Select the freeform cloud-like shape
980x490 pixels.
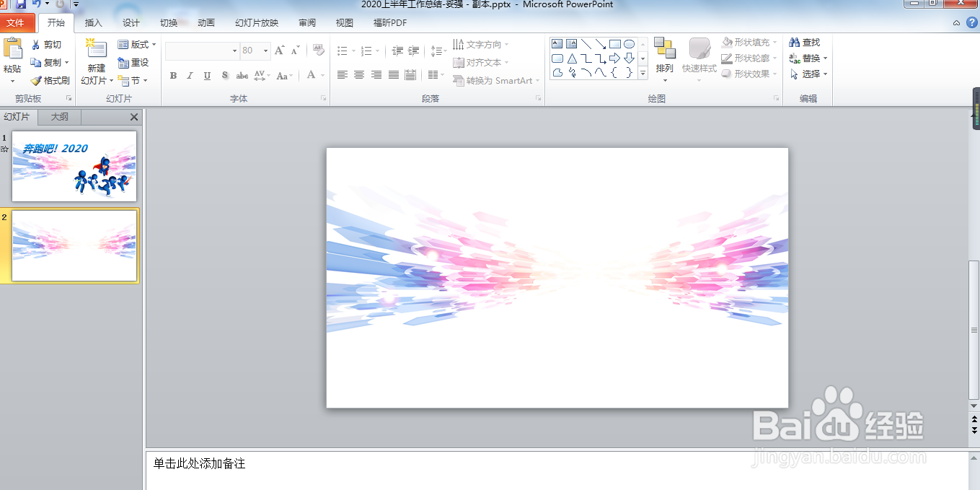tap(557, 72)
